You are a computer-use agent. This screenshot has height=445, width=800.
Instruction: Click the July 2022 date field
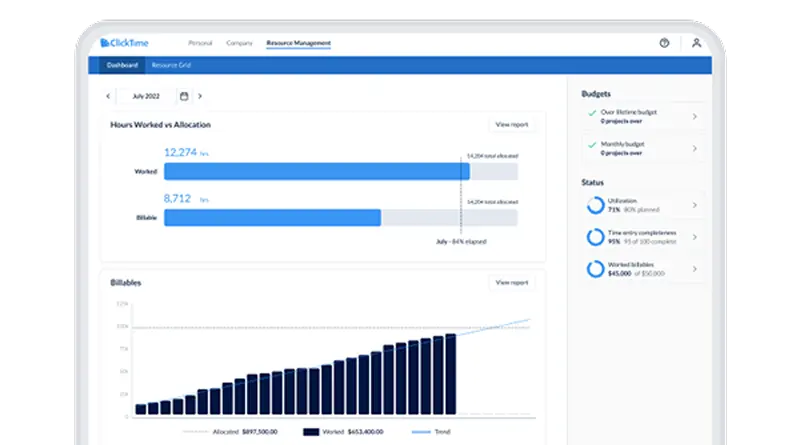[147, 96]
